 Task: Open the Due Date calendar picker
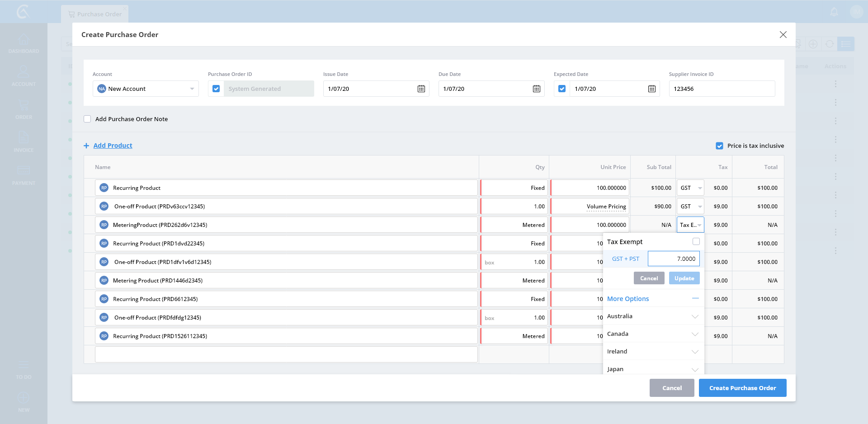(536, 89)
